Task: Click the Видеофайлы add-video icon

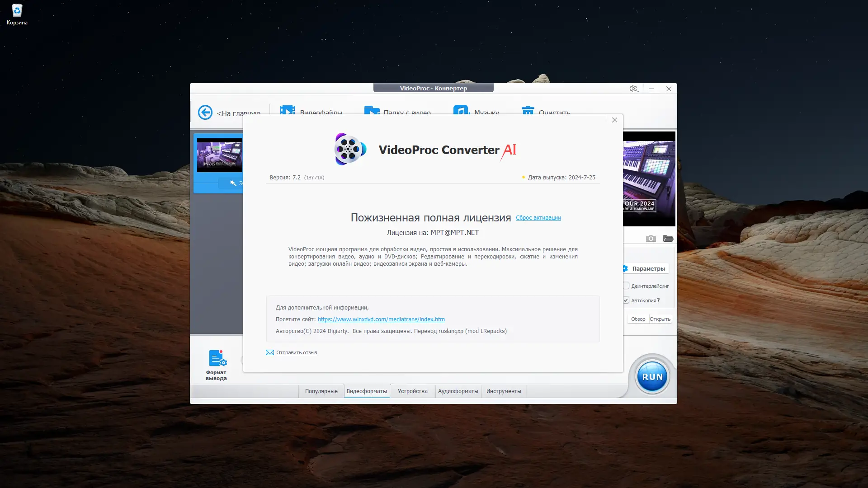Action: click(x=288, y=110)
